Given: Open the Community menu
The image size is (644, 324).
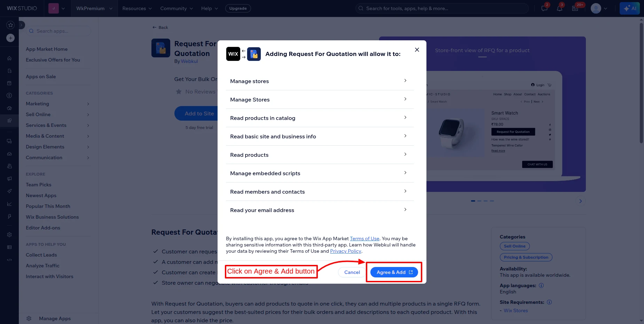Looking at the screenshot, I should tap(176, 8).
